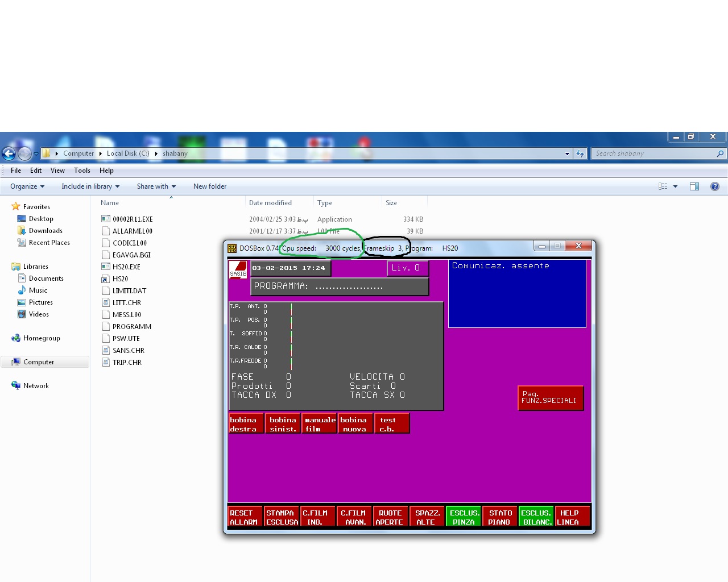Viewport: 728px width, 582px height.
Task: Open the File menu
Action: coord(16,171)
